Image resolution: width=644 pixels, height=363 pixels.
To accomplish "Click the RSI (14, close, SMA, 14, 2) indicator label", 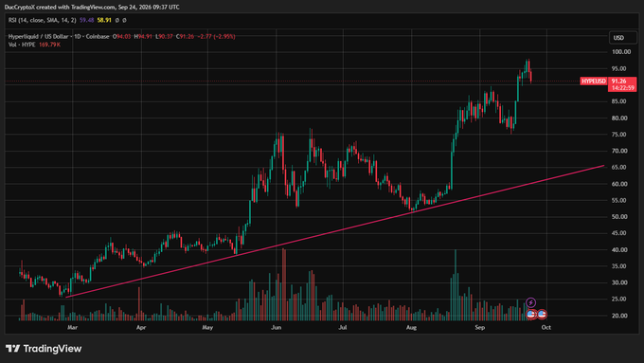I will 43,20.
